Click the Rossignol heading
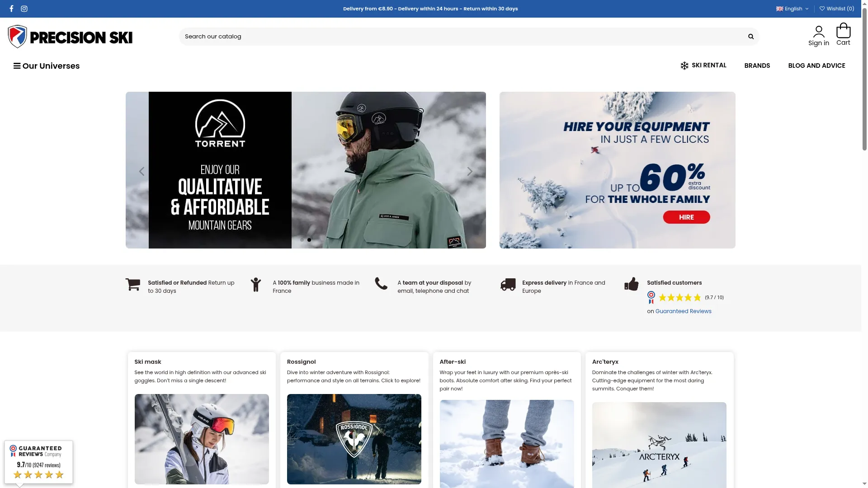This screenshot has height=488, width=868. point(301,362)
